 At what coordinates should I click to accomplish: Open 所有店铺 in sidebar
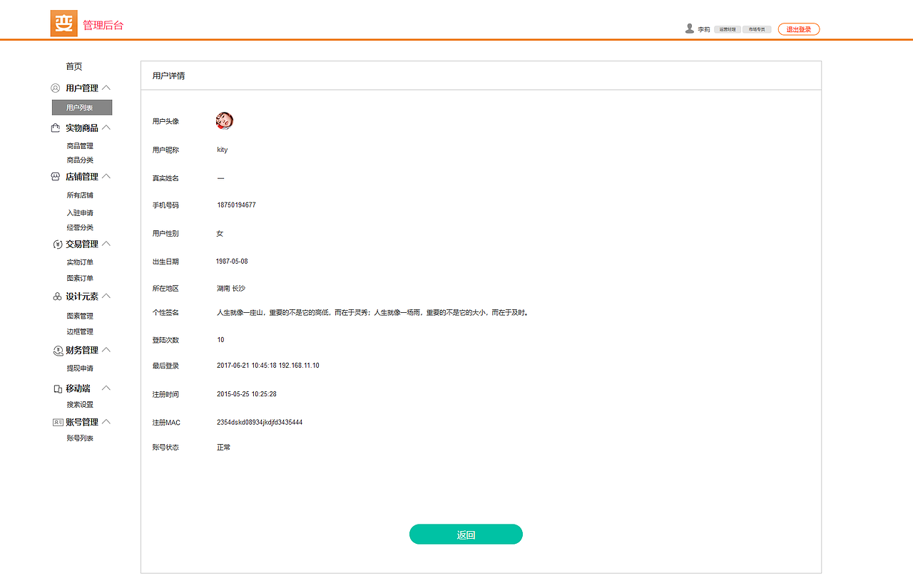point(80,195)
